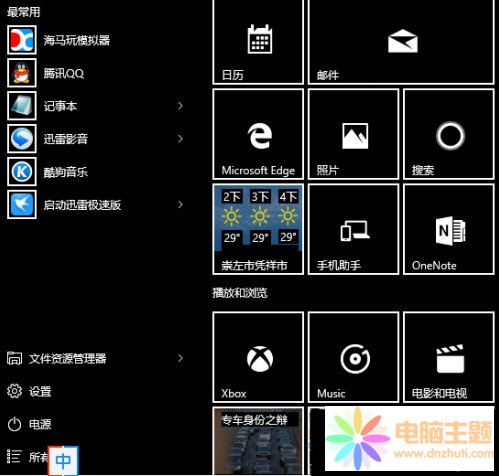Select 腾讯QQ menu entry label
The width and height of the screenshot is (499, 476).
pyautogui.click(x=64, y=73)
